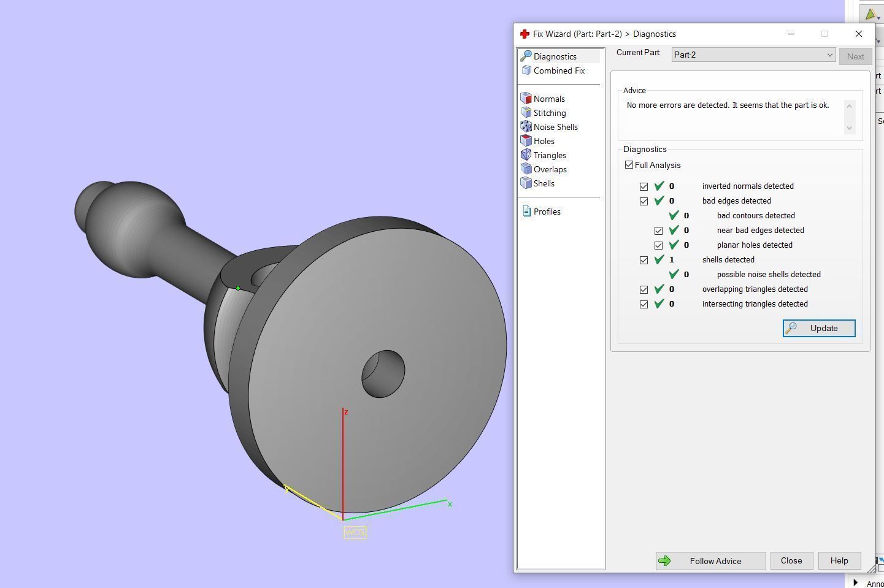Screen dimensions: 884x588
Task: Click the Follow Advice button
Action: point(710,560)
